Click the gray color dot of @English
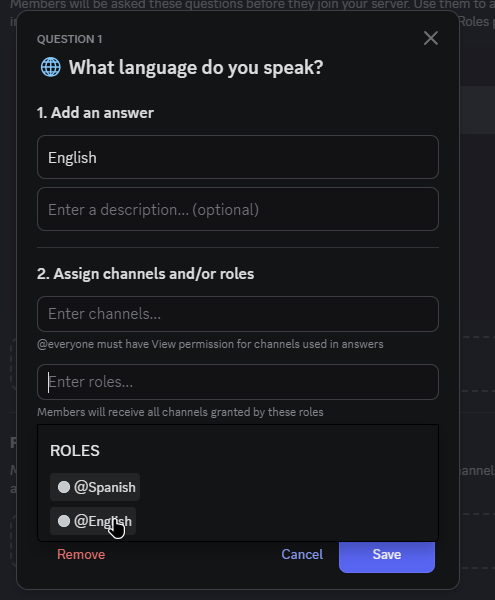 coord(64,521)
